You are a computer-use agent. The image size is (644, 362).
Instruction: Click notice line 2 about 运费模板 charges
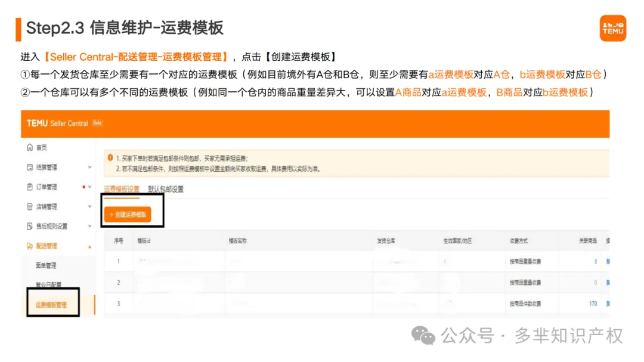click(218, 169)
